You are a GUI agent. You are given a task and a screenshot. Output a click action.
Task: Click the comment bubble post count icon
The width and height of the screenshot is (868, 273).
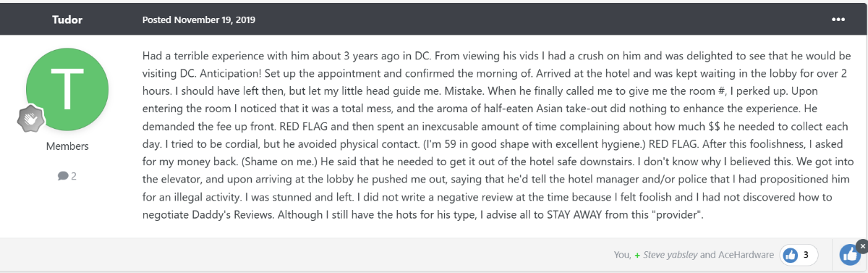[x=63, y=176]
